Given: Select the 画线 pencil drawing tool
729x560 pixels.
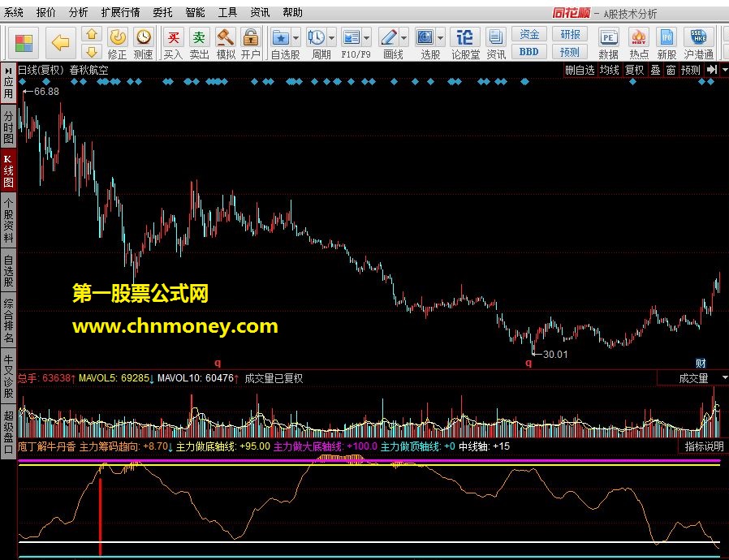Looking at the screenshot, I should tap(388, 37).
